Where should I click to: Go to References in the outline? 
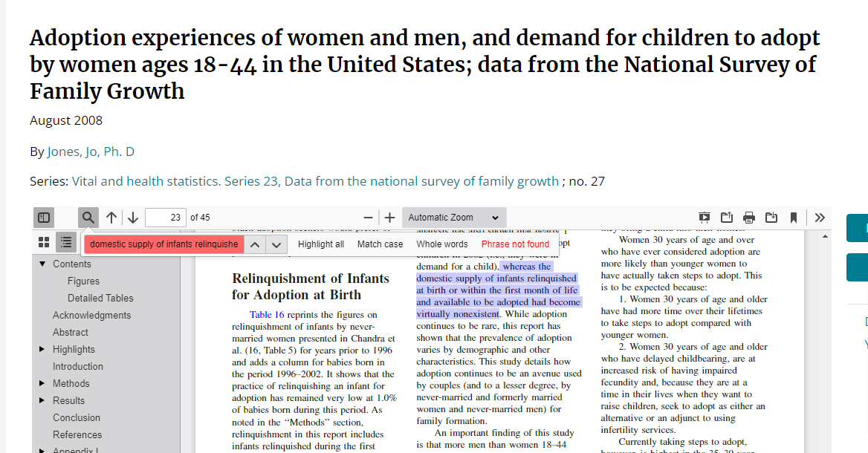point(77,434)
